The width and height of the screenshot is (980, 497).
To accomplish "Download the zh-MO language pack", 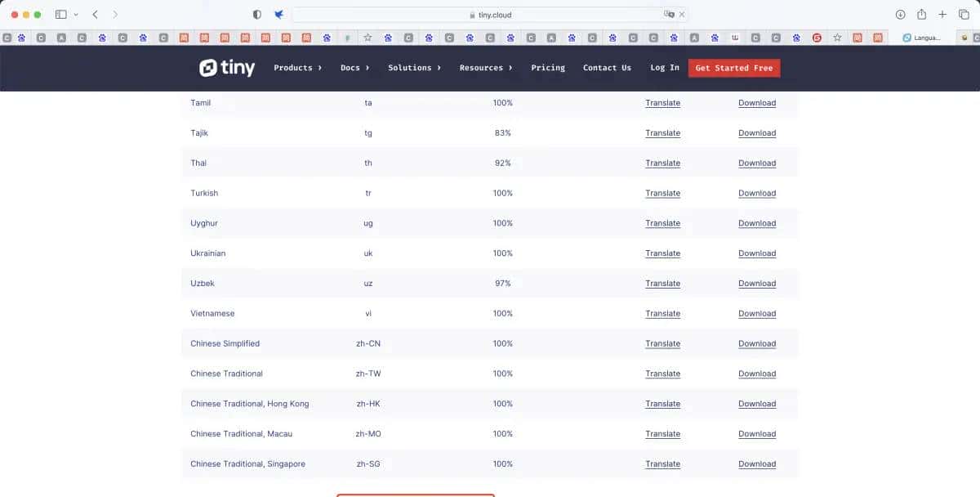I will pyautogui.click(x=757, y=434).
